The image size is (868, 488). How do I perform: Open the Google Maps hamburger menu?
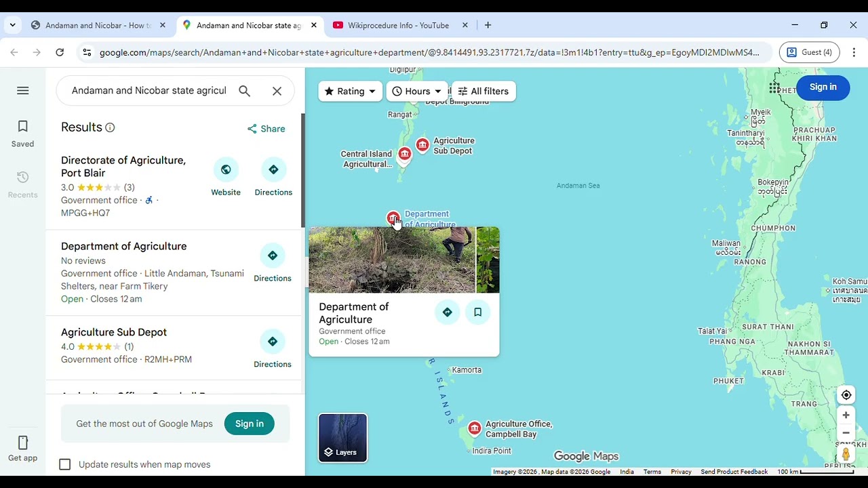point(22,91)
